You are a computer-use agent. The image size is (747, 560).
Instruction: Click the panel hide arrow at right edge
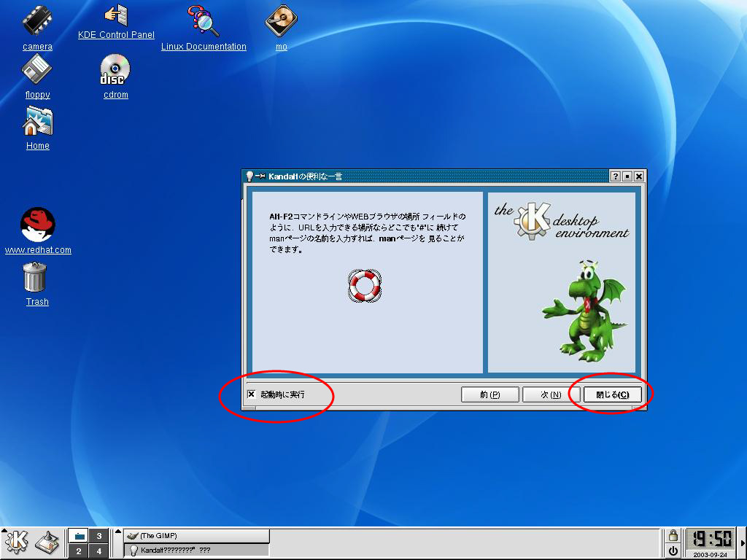click(x=743, y=542)
